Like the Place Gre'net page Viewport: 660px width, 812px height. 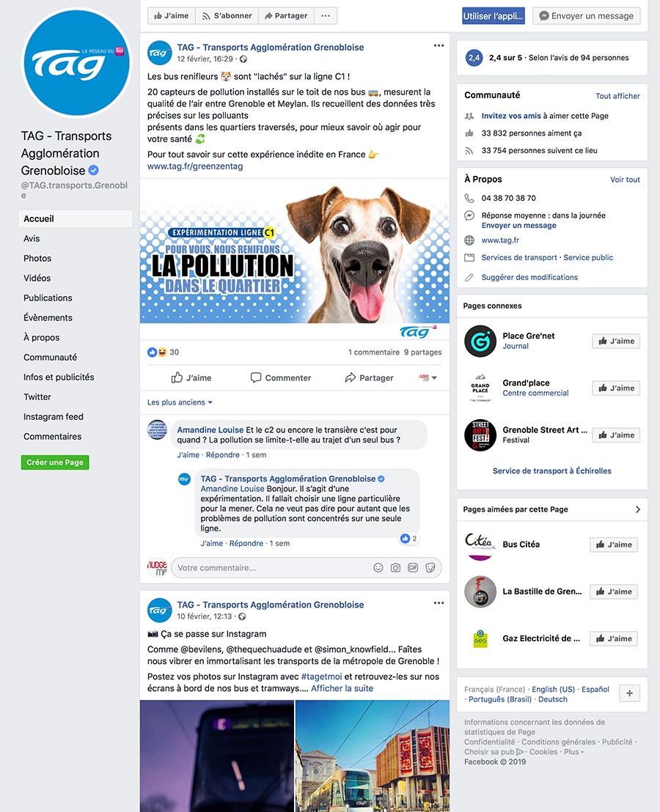click(616, 342)
